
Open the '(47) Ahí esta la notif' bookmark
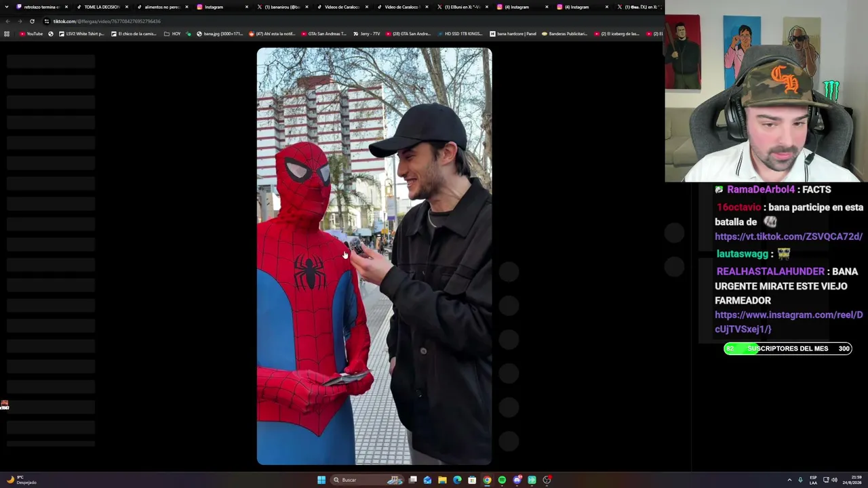[272, 33]
